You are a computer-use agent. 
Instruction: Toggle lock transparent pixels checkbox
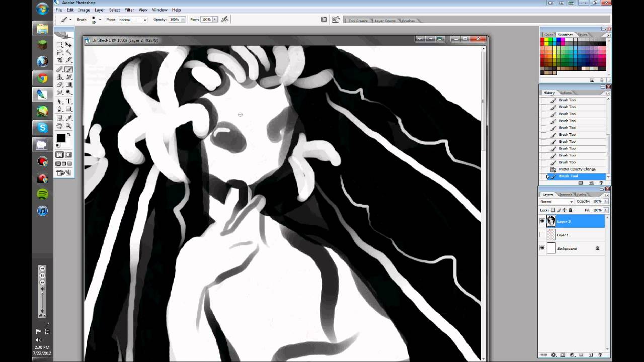point(553,210)
